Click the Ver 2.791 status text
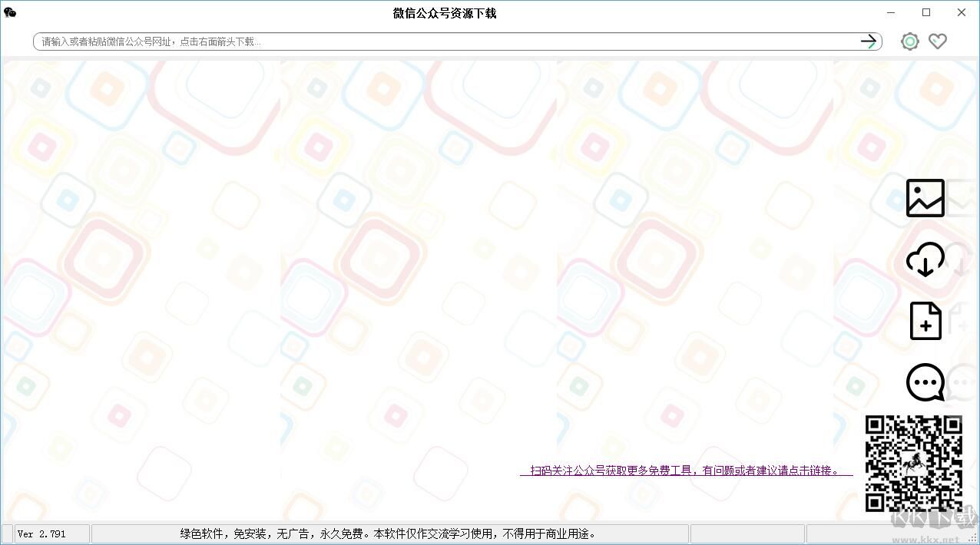 [x=41, y=533]
